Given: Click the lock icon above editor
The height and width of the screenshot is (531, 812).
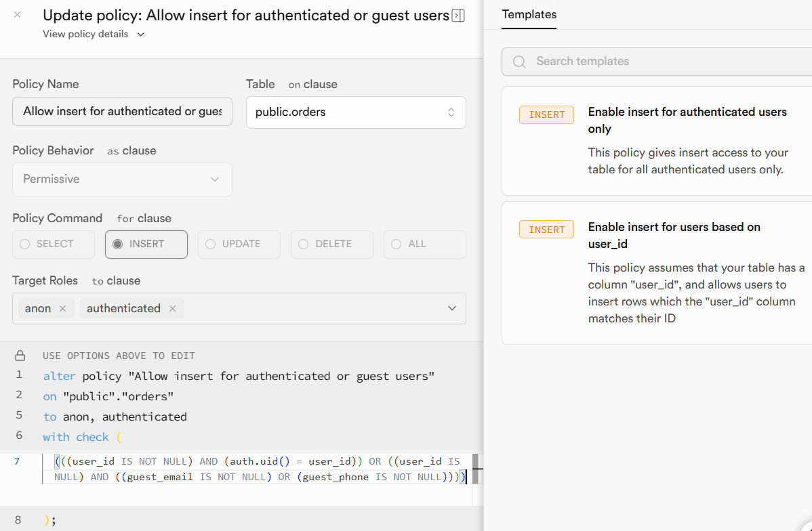Looking at the screenshot, I should tap(20, 356).
